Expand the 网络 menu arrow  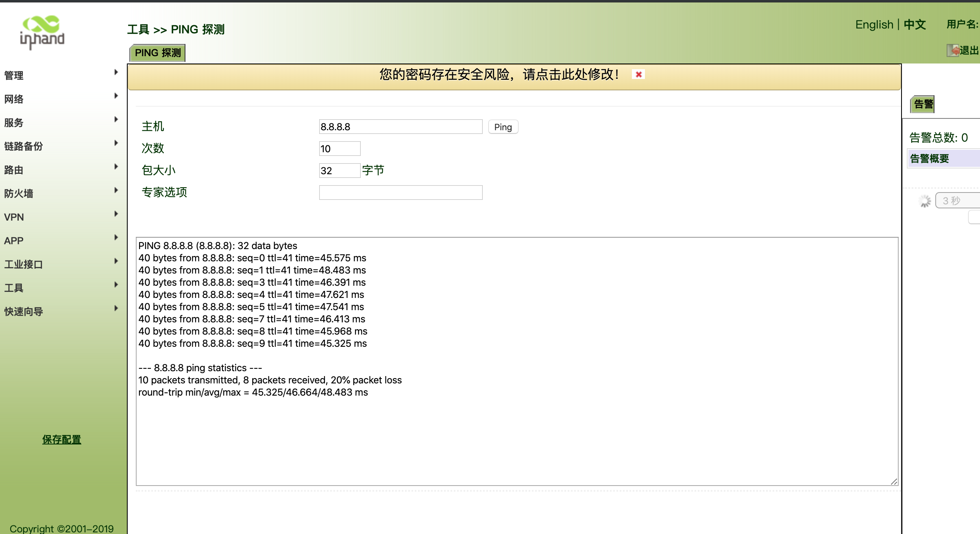pyautogui.click(x=116, y=96)
